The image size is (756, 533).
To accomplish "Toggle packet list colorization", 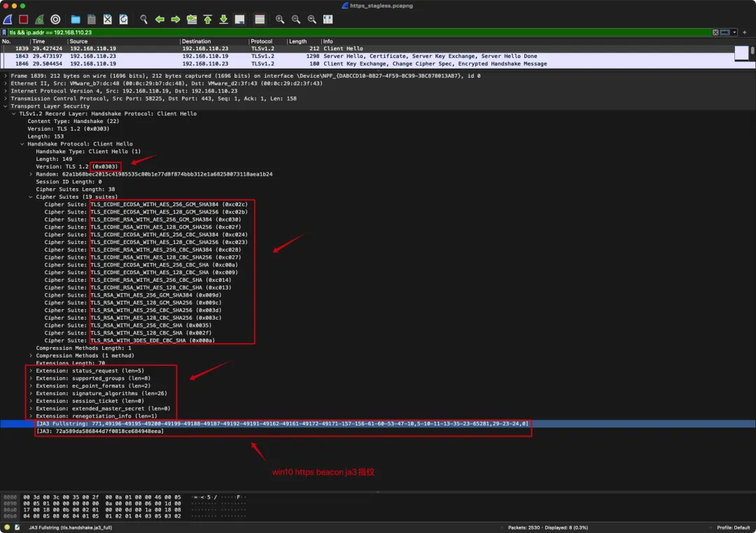I will (260, 20).
